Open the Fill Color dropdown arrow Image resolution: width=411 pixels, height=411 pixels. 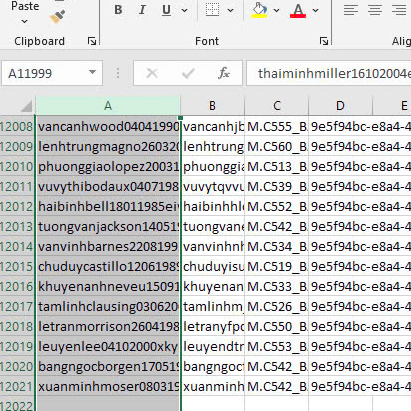click(x=276, y=10)
